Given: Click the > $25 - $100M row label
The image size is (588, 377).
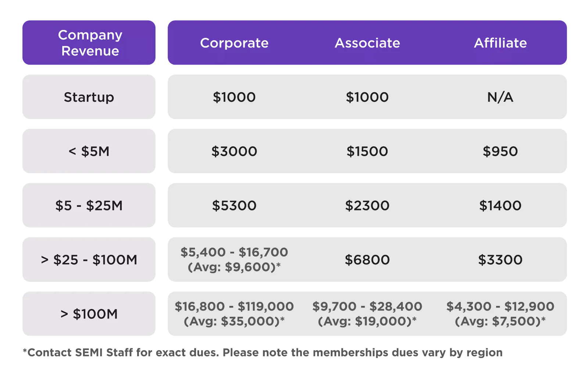Looking at the screenshot, I should pyautogui.click(x=89, y=260).
